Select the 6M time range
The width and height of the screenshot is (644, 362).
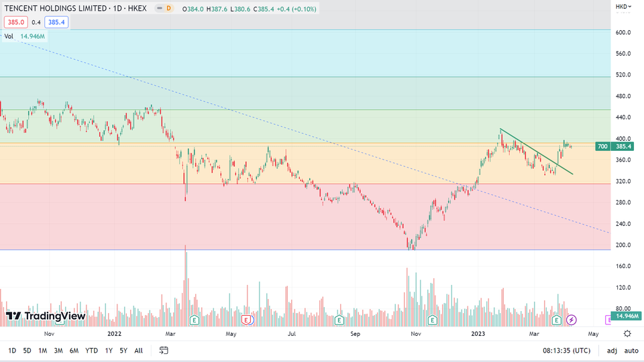coord(74,351)
